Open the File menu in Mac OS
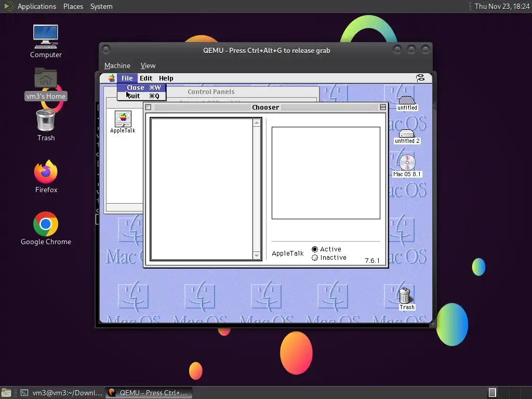 point(127,78)
